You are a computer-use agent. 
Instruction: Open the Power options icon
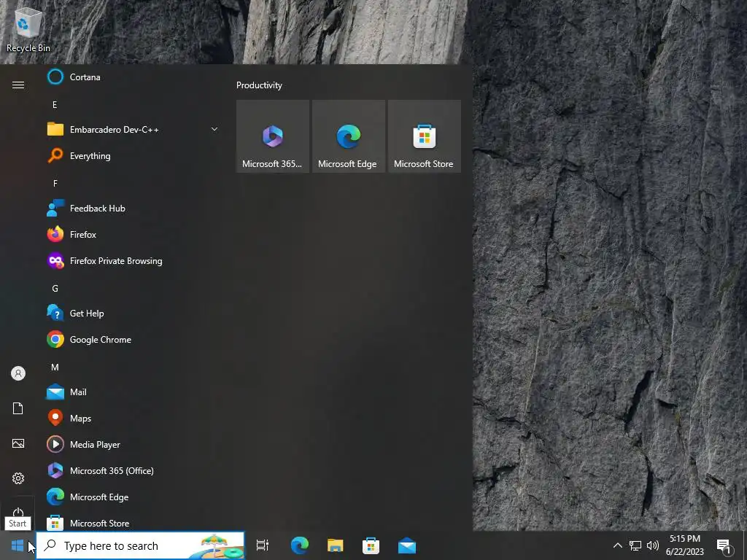[x=18, y=512]
